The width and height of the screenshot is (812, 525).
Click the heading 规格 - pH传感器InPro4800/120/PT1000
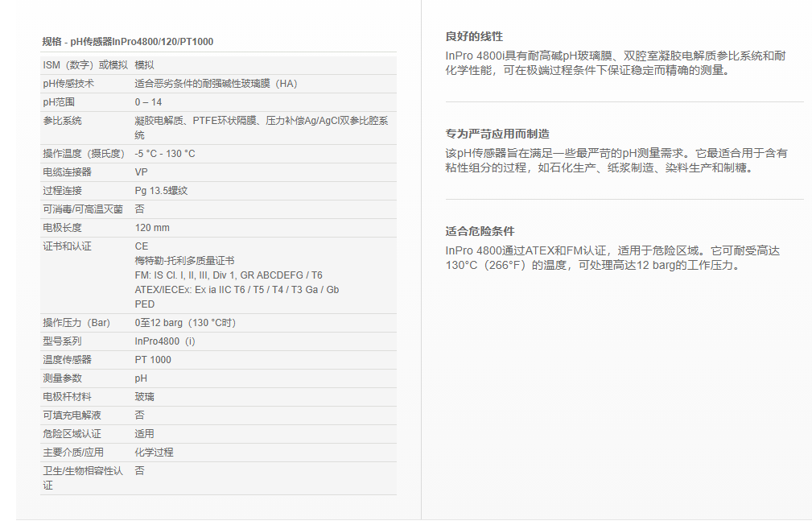128,41
